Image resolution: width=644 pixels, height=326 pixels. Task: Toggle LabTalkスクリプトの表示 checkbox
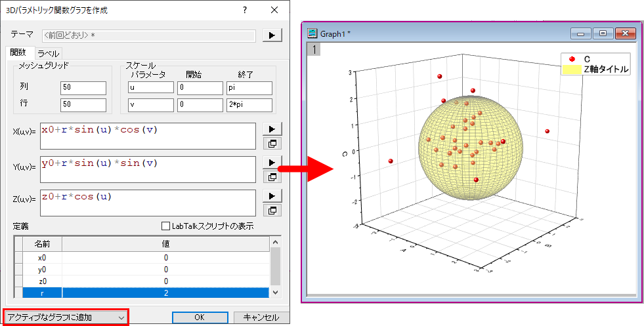(x=165, y=226)
